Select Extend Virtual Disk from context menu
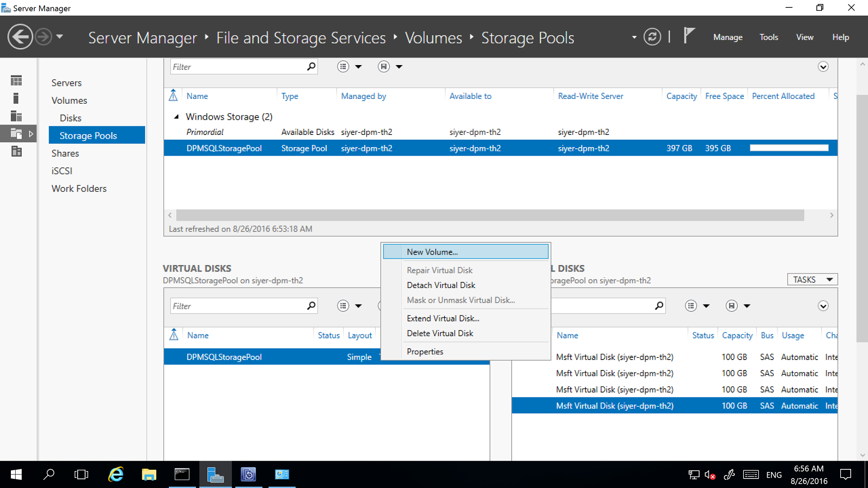Image resolution: width=868 pixels, height=488 pixels. coord(443,318)
